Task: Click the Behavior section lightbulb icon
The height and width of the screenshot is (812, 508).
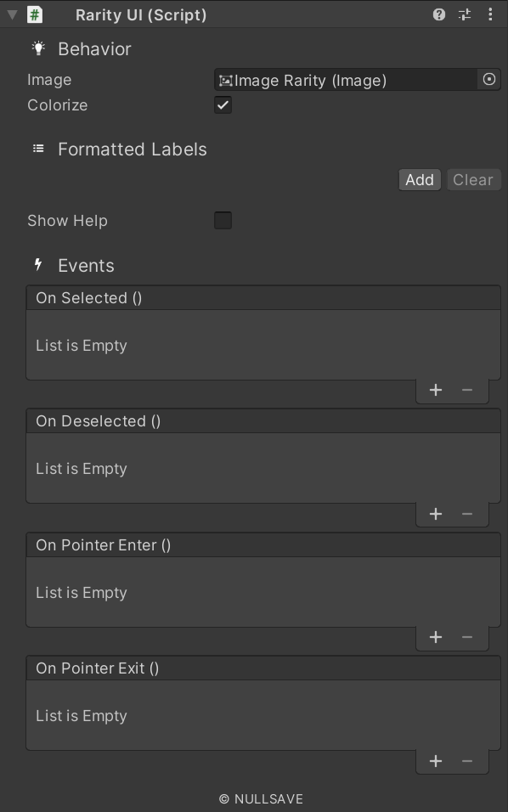Action: (x=37, y=48)
